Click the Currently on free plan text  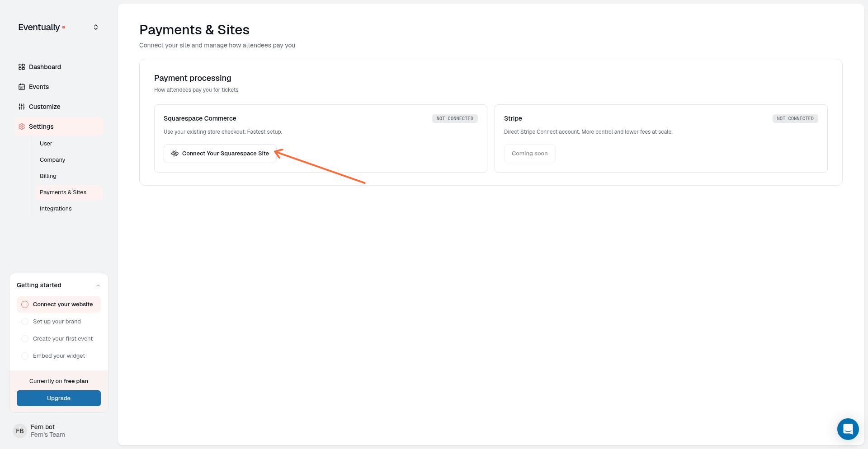59,381
